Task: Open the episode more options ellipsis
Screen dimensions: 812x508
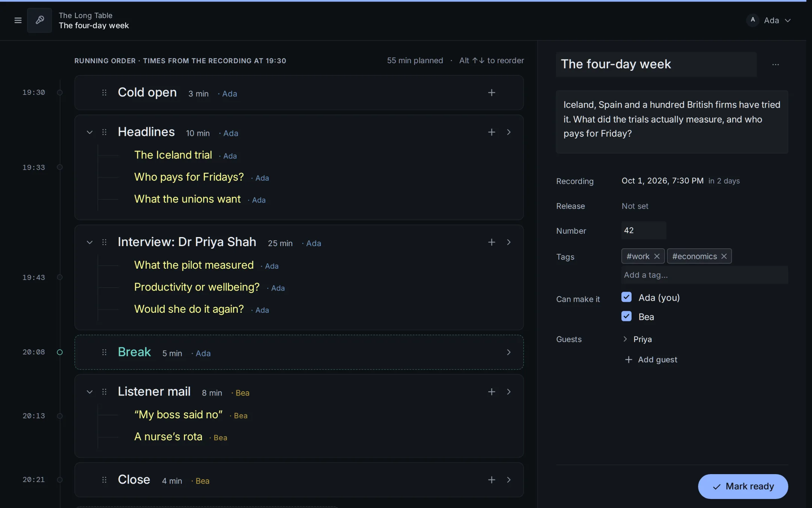Action: (x=776, y=65)
